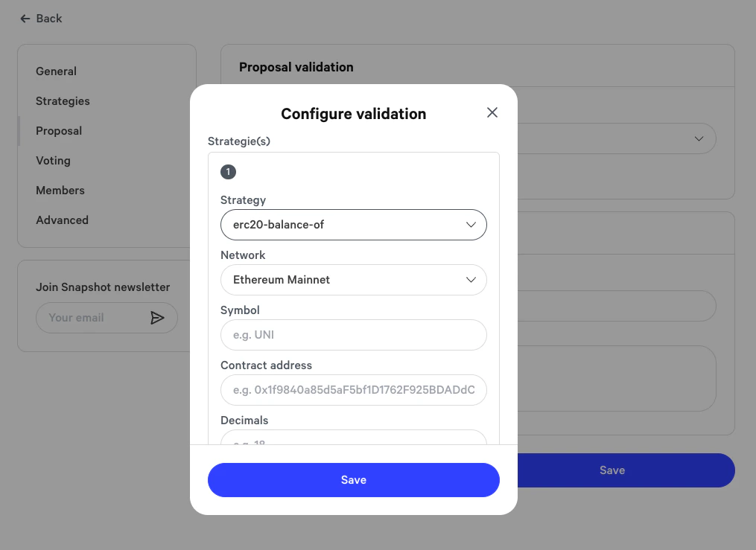Click the back arrow at top left
Image resolution: width=756 pixels, height=550 pixels.
25,18
